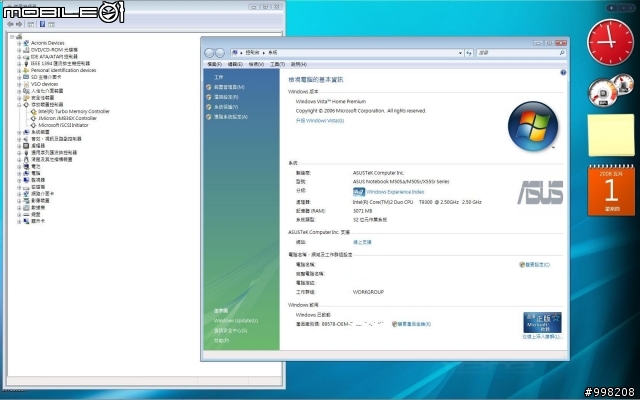This screenshot has height=400, width=640.
Task: Click the Microsoft iSCSI Initiator device icon
Action: pos(33,125)
